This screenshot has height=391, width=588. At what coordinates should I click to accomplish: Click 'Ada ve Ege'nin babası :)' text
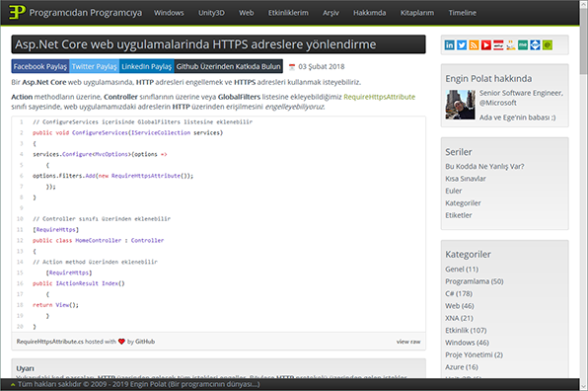tap(518, 117)
